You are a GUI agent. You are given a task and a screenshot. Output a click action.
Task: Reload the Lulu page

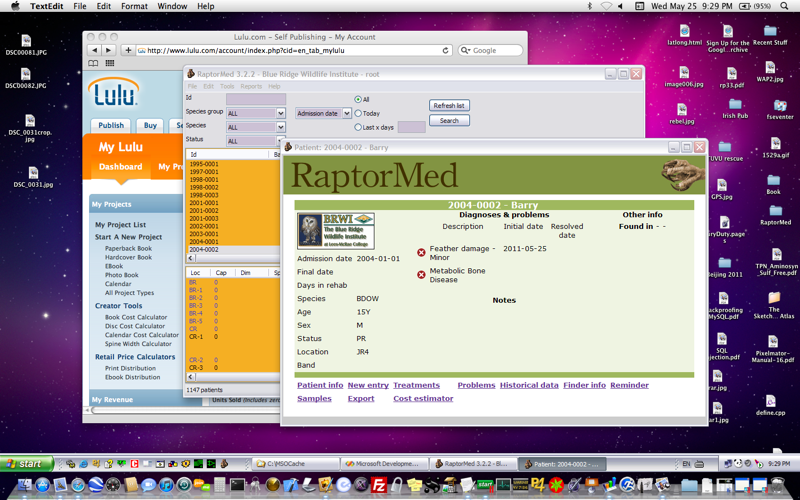point(445,51)
